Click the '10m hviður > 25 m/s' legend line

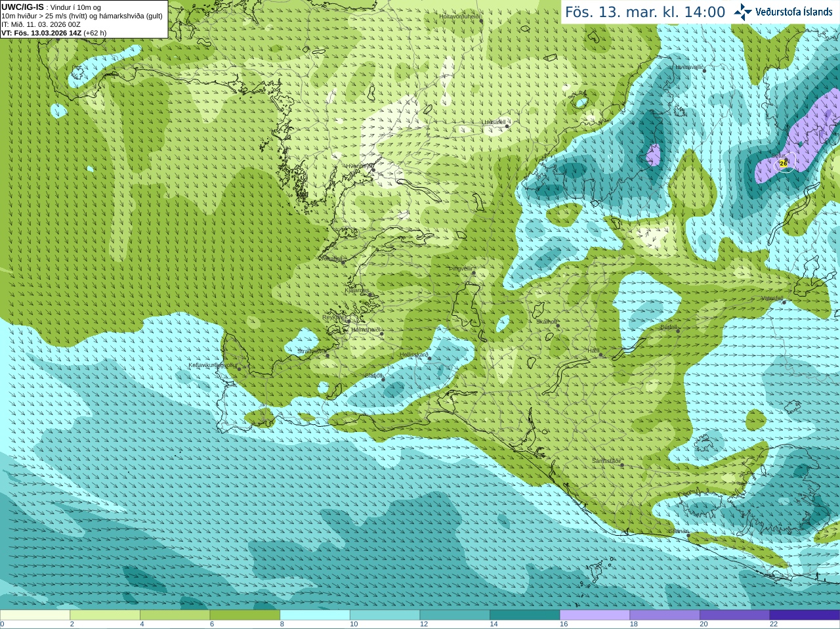[82, 16]
